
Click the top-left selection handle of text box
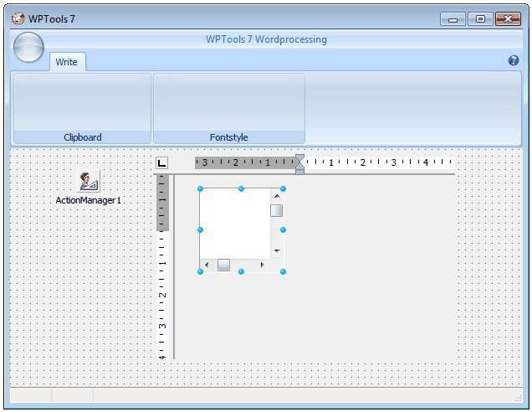200,188
